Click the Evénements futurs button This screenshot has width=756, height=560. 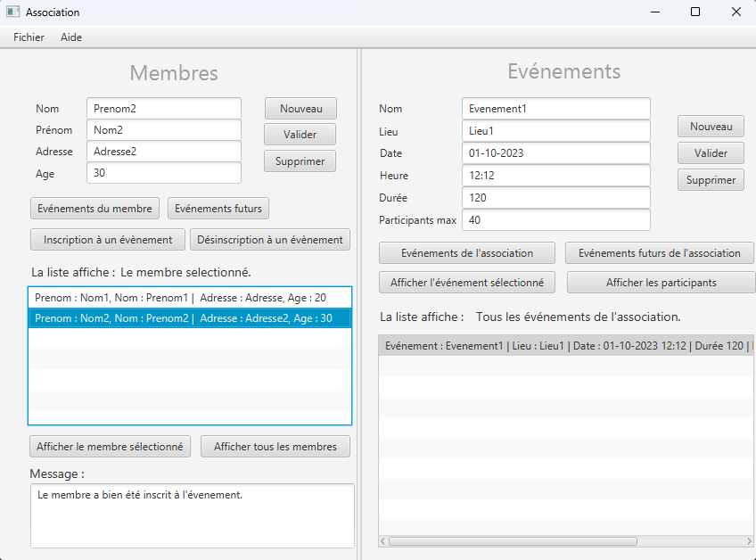coord(218,208)
